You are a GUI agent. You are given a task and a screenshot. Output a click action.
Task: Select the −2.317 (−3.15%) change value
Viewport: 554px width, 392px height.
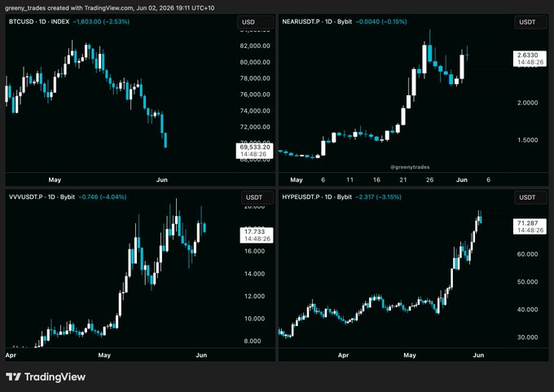(x=378, y=197)
